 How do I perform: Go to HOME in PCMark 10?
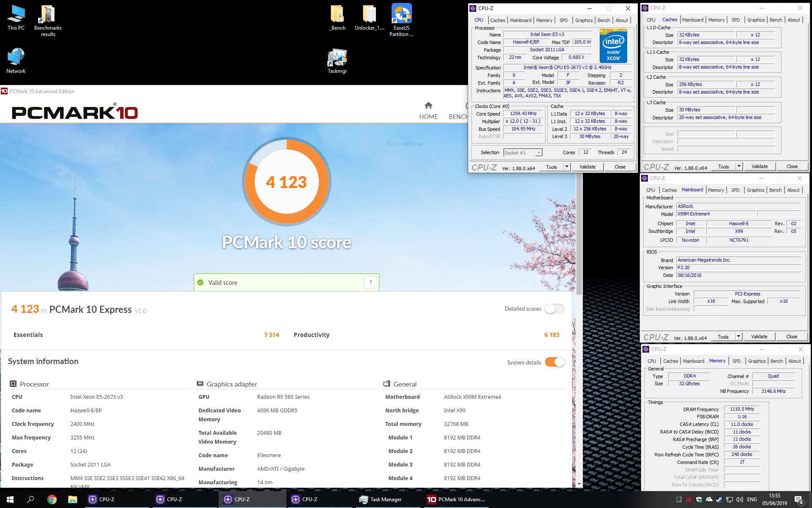428,111
